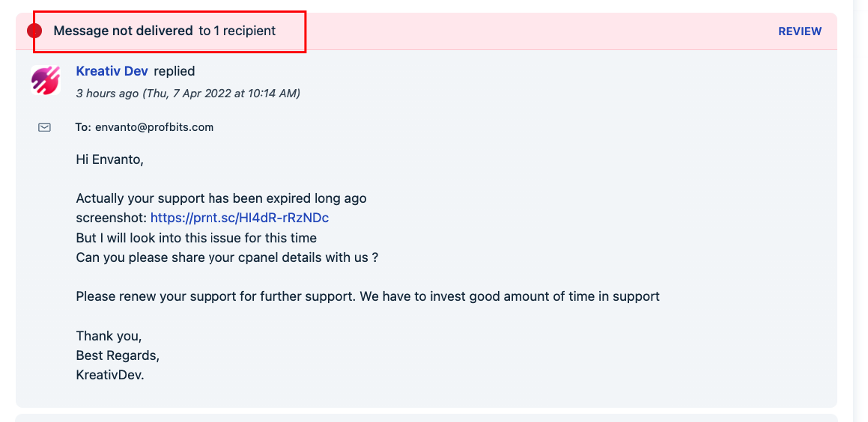Screen dimensions: 868x422
Task: Click the Kreativ Dev avatar logo
Action: pos(46,79)
